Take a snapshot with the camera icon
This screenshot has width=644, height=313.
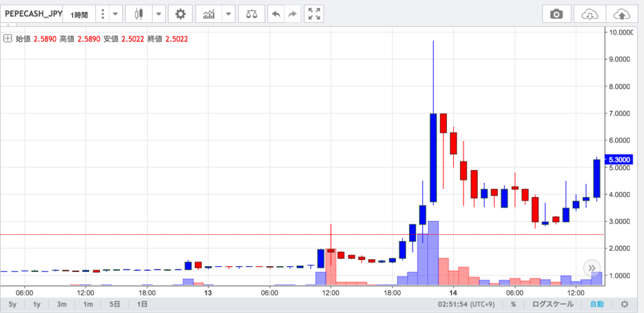click(557, 14)
